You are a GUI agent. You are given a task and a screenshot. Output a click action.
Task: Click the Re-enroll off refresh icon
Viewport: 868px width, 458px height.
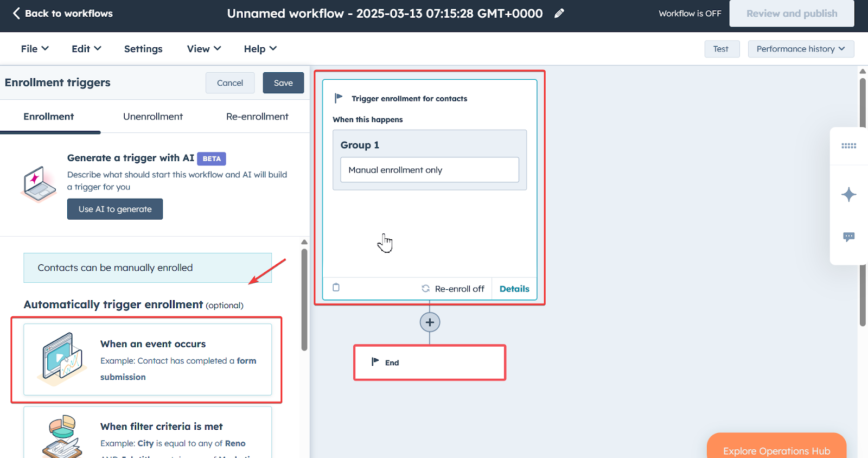click(426, 289)
